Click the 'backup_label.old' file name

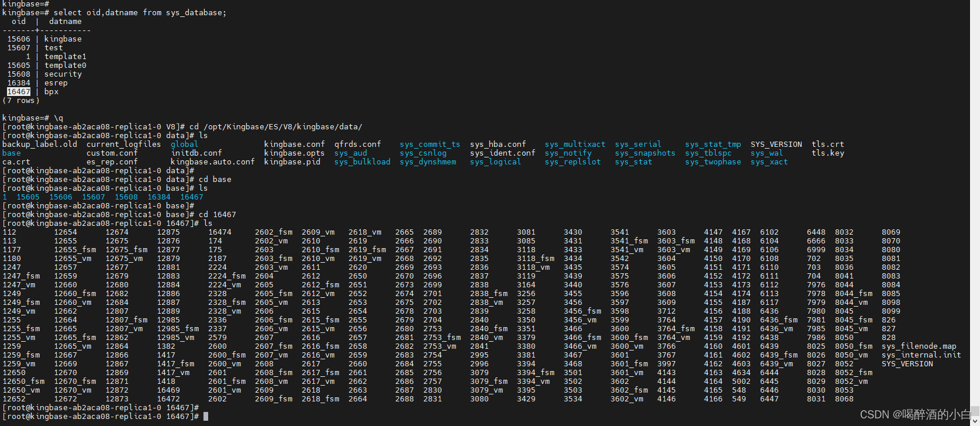40,145
